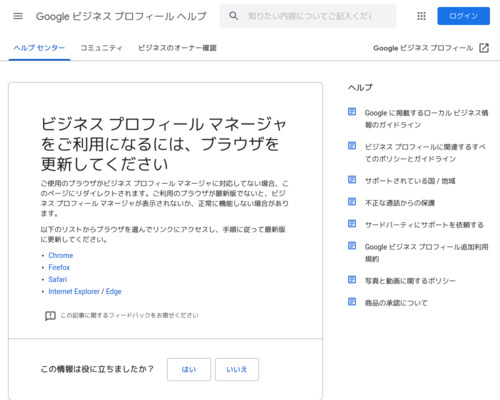Open the Google apps grid
The image size is (500, 400).
pos(421,16)
